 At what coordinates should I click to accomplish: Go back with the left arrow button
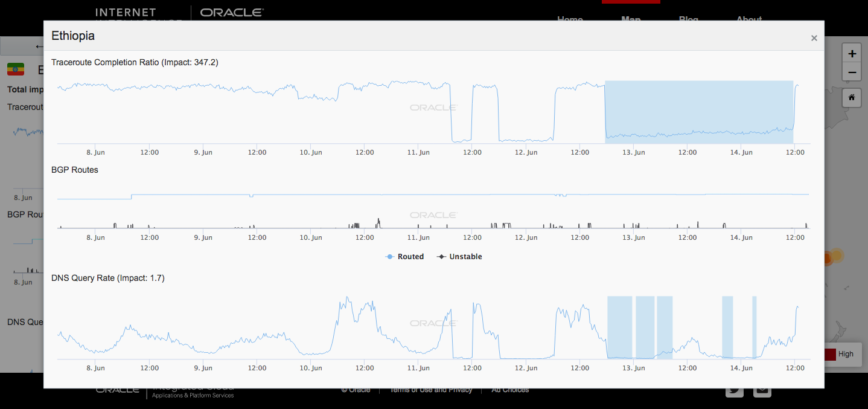(40, 47)
